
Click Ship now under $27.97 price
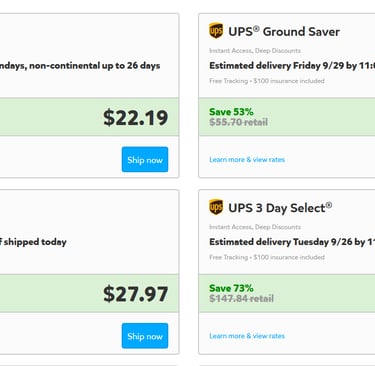pyautogui.click(x=145, y=336)
